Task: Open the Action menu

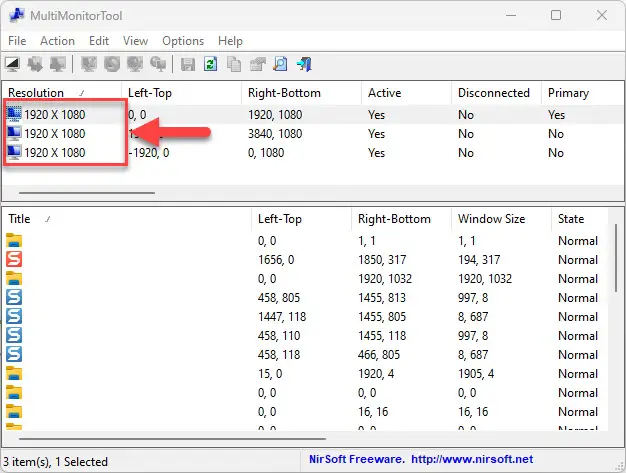Action: (x=57, y=41)
